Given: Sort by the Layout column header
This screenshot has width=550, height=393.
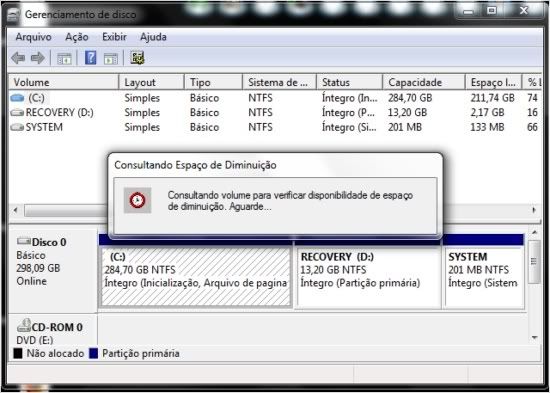Looking at the screenshot, I should (x=152, y=82).
